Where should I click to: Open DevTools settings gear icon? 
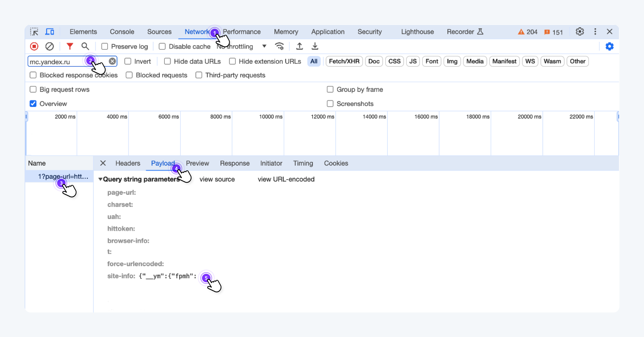click(x=580, y=32)
